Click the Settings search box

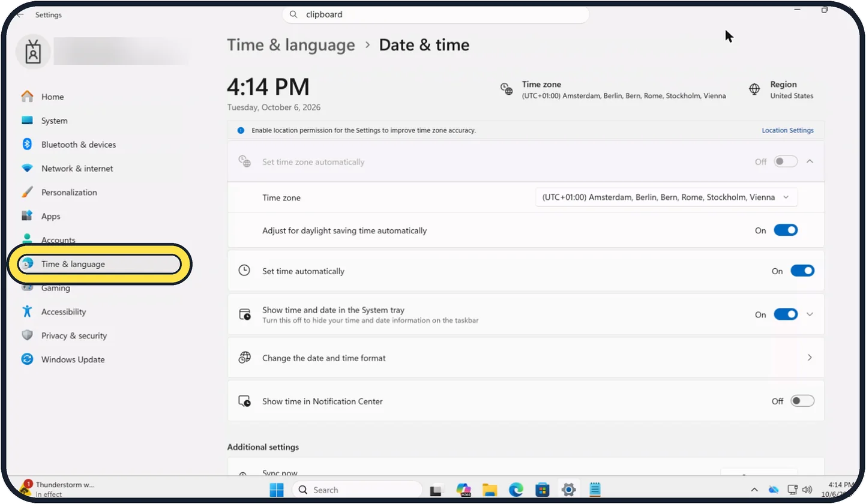click(436, 14)
